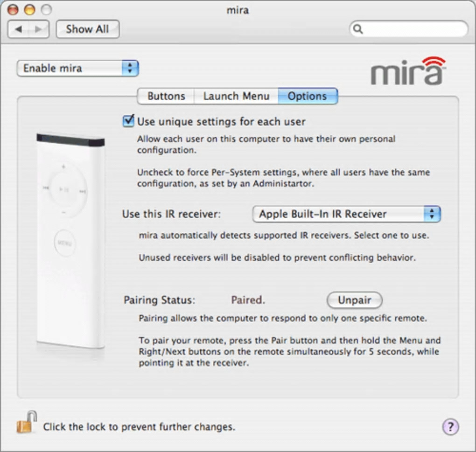This screenshot has height=452, width=476.
Task: Click the Show All button
Action: pyautogui.click(x=88, y=29)
